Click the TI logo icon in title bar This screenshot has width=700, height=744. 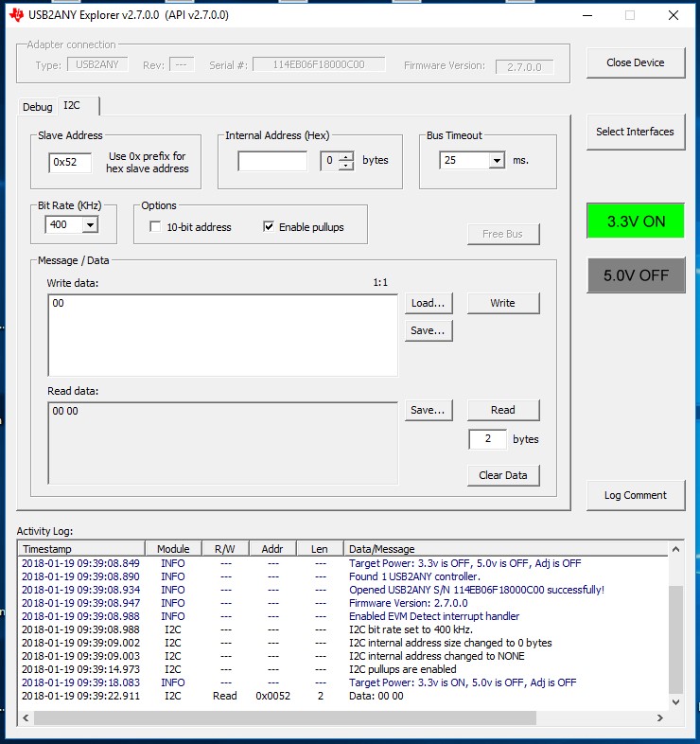(x=16, y=15)
